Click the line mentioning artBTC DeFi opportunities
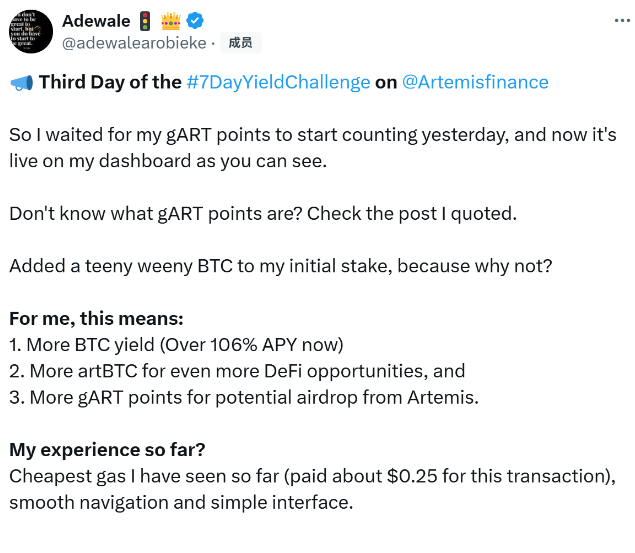 (x=237, y=371)
